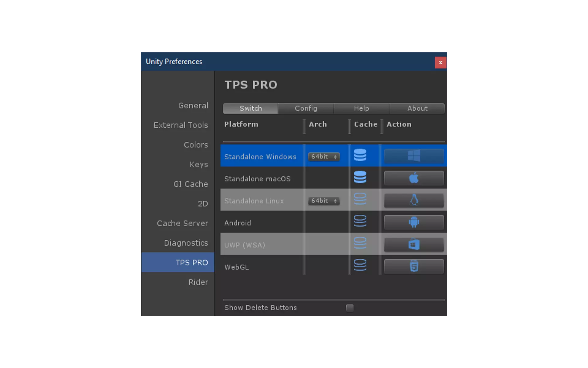Select the WebGL platform row
The height and width of the screenshot is (368, 588).
click(x=334, y=266)
